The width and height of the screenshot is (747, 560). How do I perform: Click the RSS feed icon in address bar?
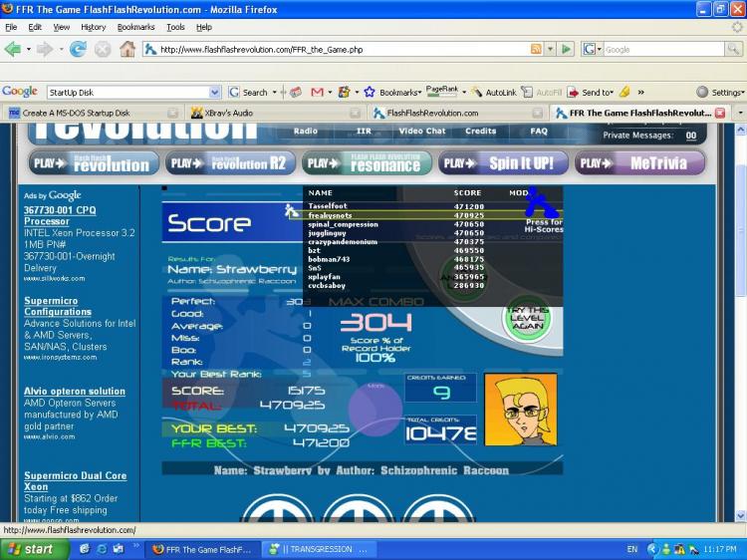pyautogui.click(x=536, y=49)
